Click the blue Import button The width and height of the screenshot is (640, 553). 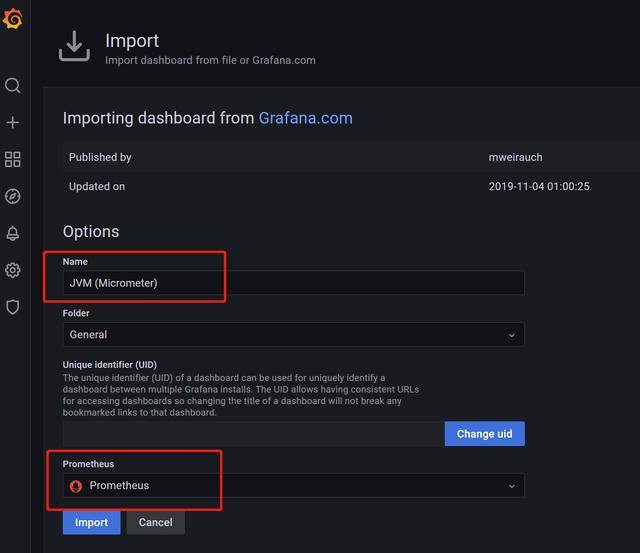coord(91,522)
